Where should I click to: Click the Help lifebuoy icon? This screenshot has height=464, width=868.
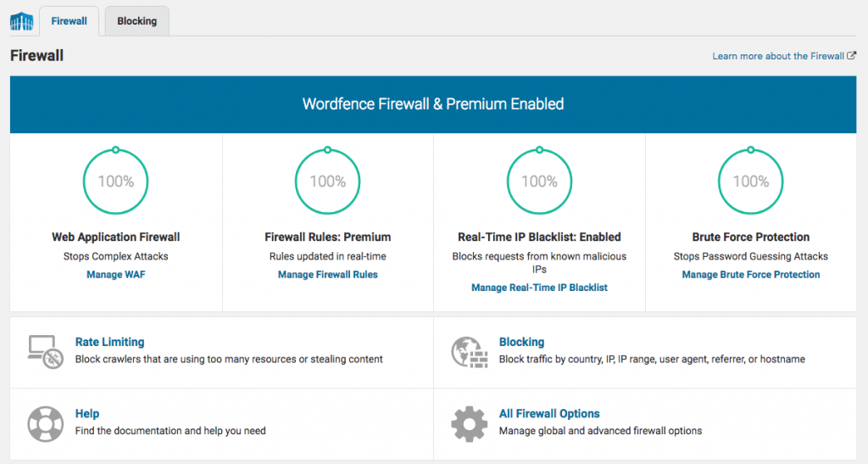pos(42,422)
